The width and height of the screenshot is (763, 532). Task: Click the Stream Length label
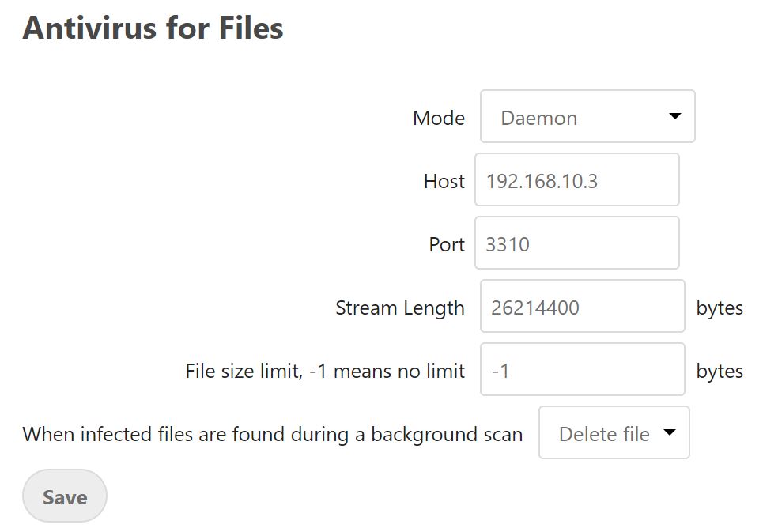click(x=399, y=308)
